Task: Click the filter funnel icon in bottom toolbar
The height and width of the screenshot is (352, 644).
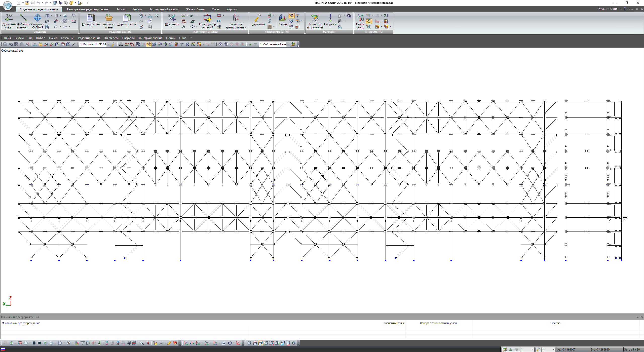Action: [83, 343]
